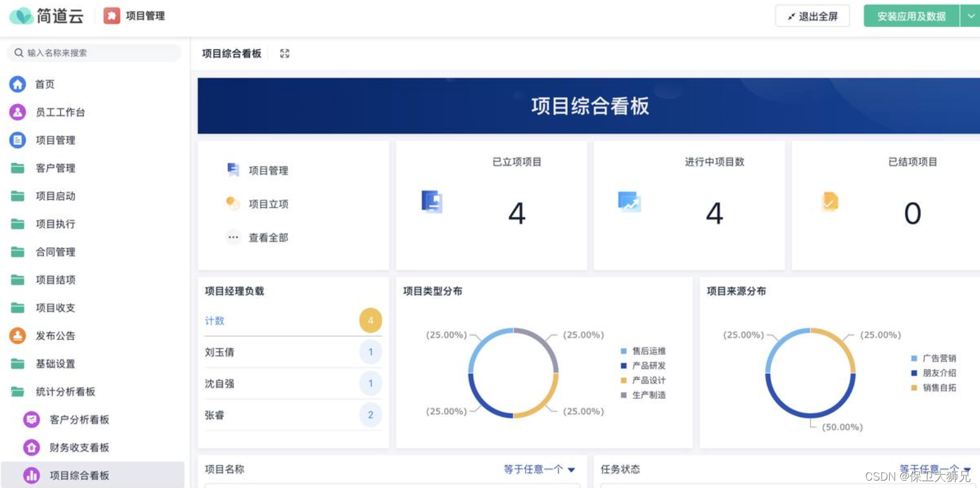Viewport: 980px width, 488px height.
Task: Open 员工工作台 purple icon in sidebar
Action: click(18, 112)
